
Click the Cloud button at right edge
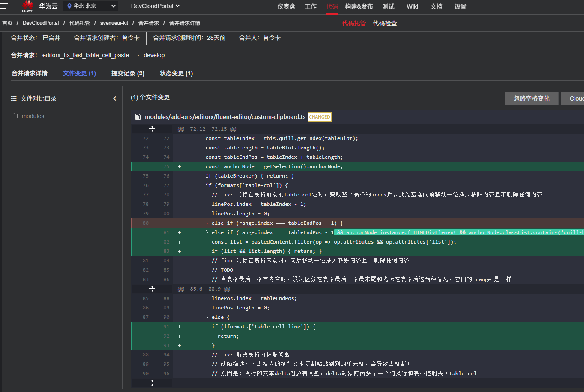click(572, 98)
